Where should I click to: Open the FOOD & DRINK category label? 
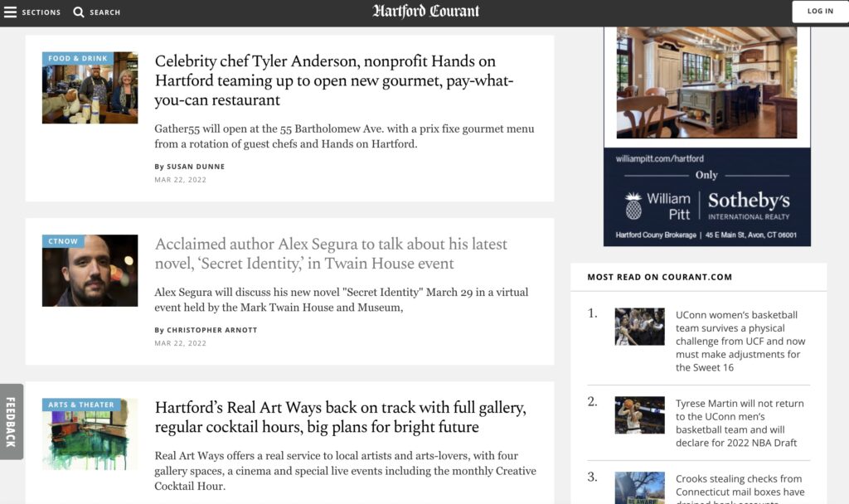click(x=76, y=58)
